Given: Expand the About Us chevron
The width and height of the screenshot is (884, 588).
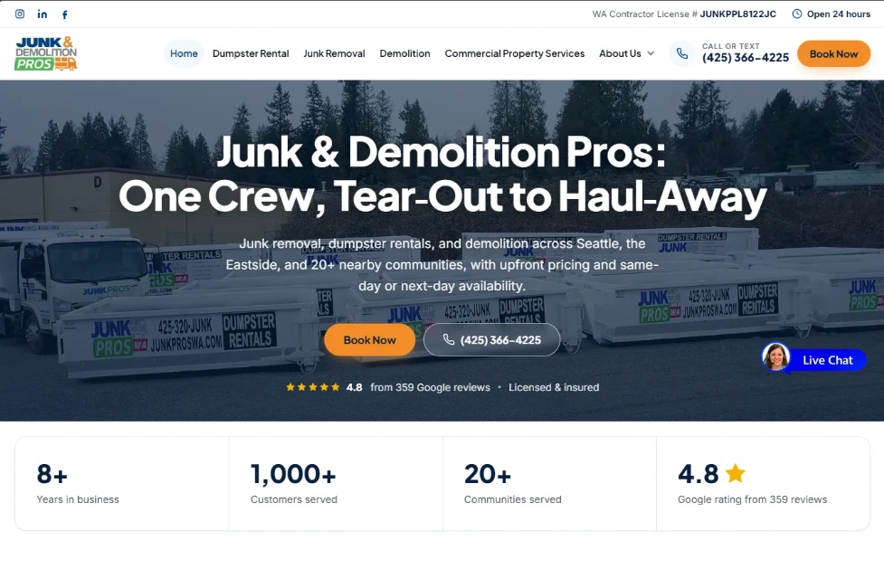Looking at the screenshot, I should coord(651,53).
